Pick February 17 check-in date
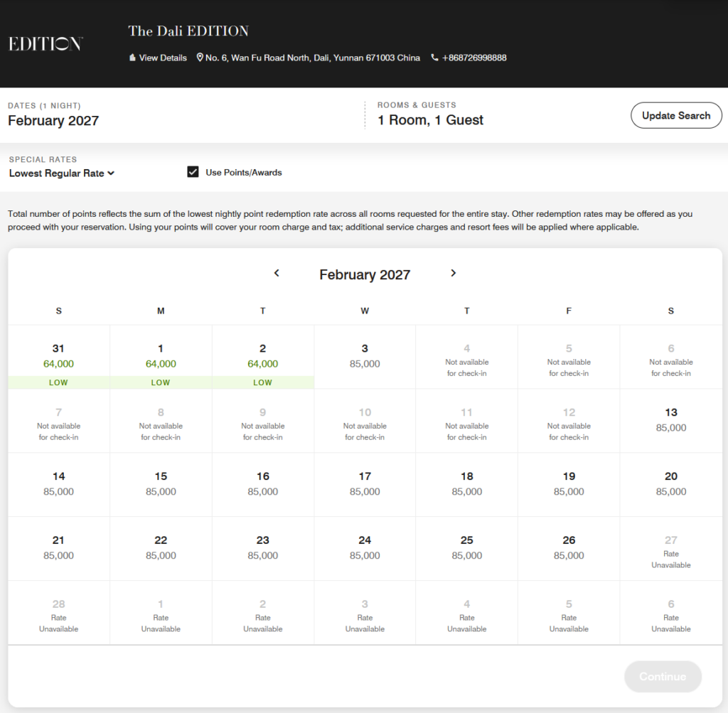728x713 pixels. 365,483
